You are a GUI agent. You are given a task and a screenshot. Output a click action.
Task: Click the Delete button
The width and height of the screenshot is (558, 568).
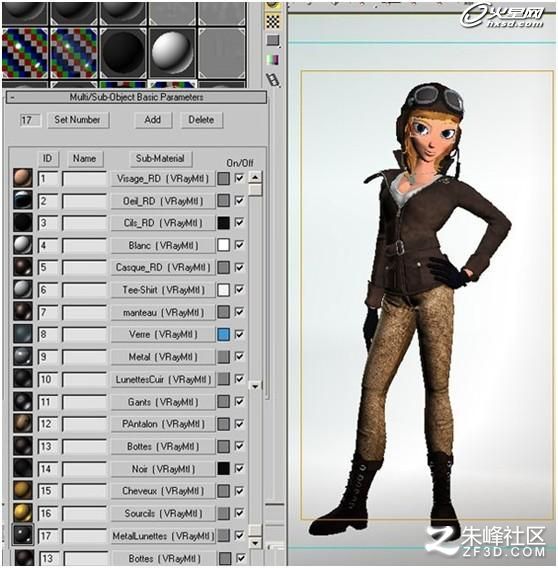[x=201, y=120]
